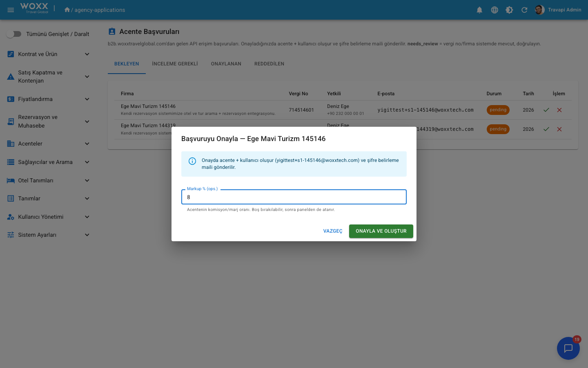
Task: Reject Ege Mavi Turizm 144319 with X
Action: (559, 129)
